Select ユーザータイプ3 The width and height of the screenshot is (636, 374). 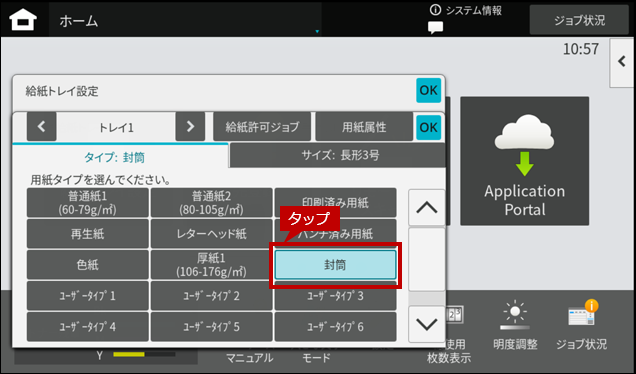pos(335,296)
